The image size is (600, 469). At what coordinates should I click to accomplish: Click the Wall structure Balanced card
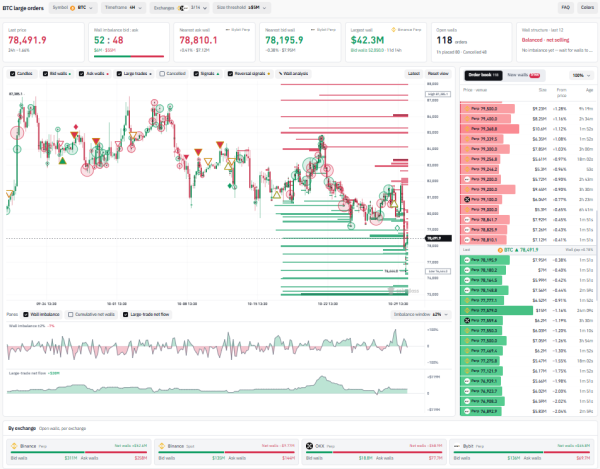(x=557, y=42)
